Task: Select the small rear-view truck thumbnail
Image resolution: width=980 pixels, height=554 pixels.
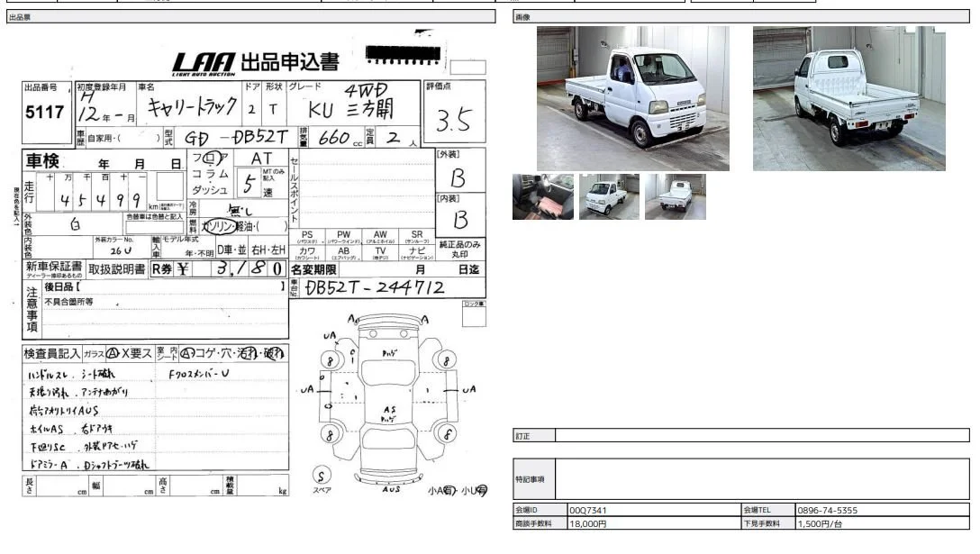Action: point(675,196)
